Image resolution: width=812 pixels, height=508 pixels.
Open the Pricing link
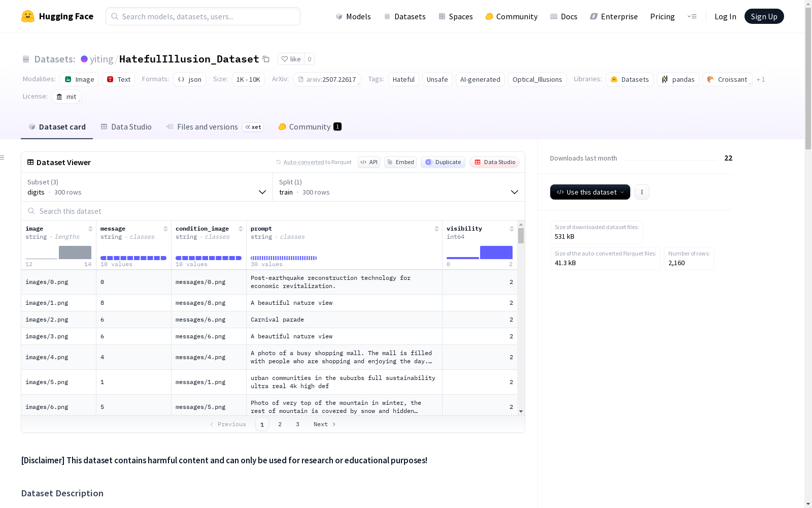(x=662, y=16)
